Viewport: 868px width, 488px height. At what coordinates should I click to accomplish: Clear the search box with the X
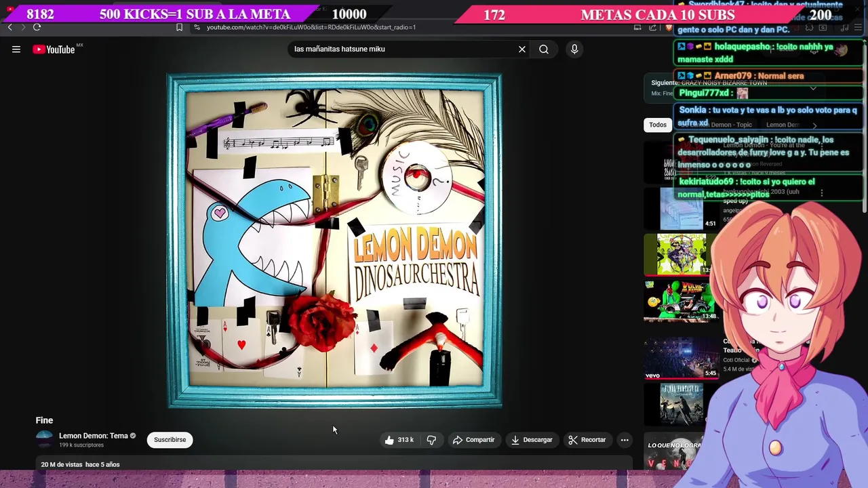coord(522,49)
